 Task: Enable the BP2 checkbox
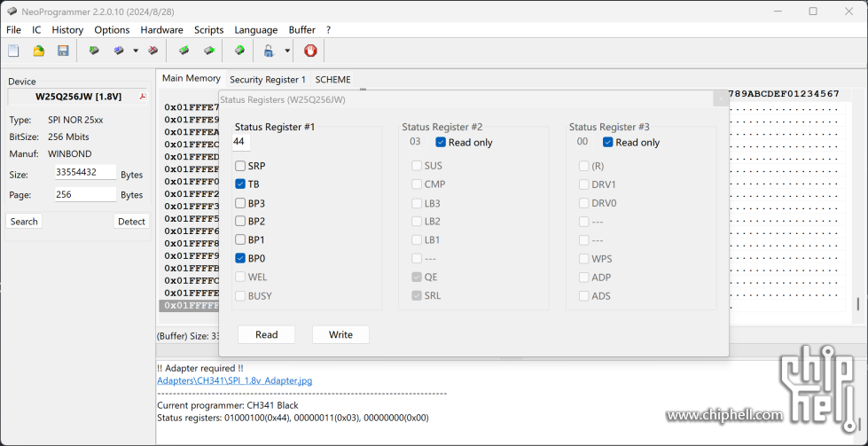pos(240,222)
